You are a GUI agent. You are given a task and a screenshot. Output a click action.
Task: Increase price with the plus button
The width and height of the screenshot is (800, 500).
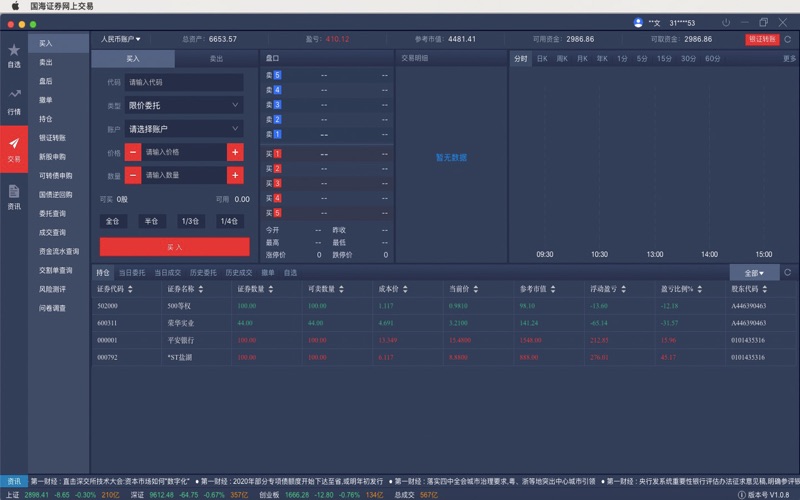235,152
